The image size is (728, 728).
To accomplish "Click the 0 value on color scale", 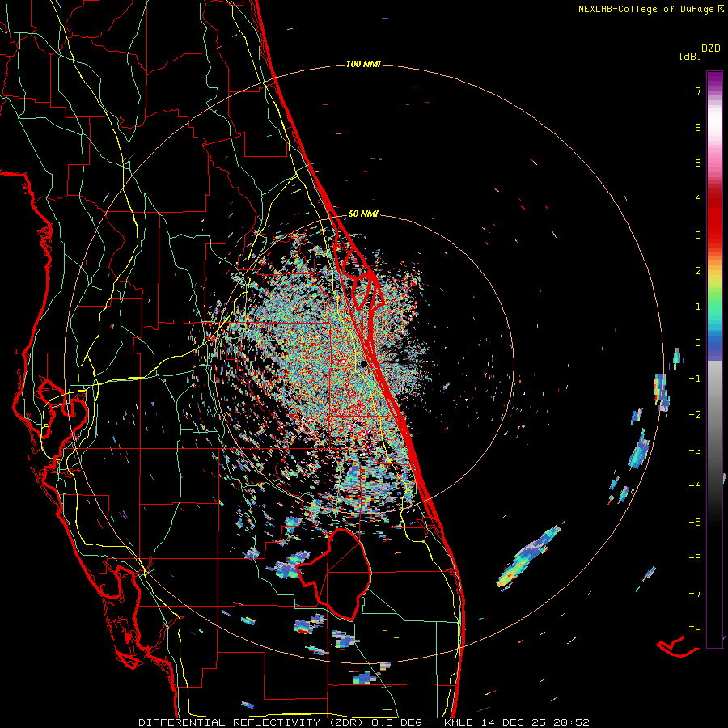I will (698, 343).
